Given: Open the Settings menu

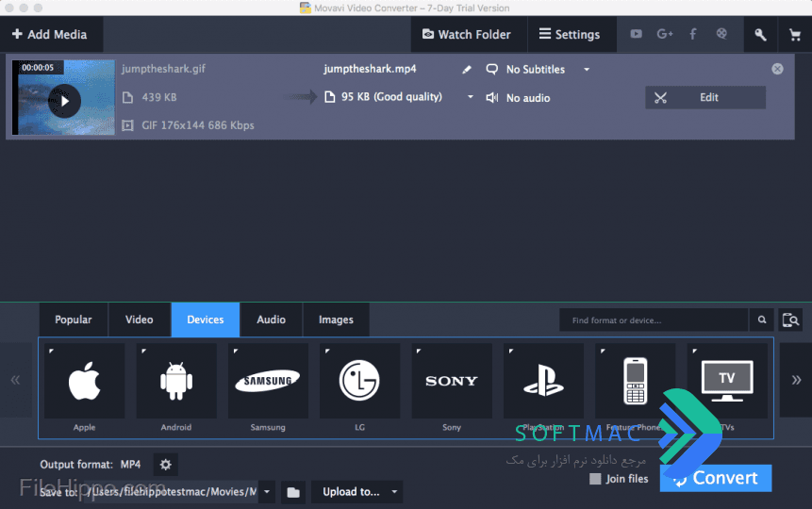Looking at the screenshot, I should click(x=572, y=34).
